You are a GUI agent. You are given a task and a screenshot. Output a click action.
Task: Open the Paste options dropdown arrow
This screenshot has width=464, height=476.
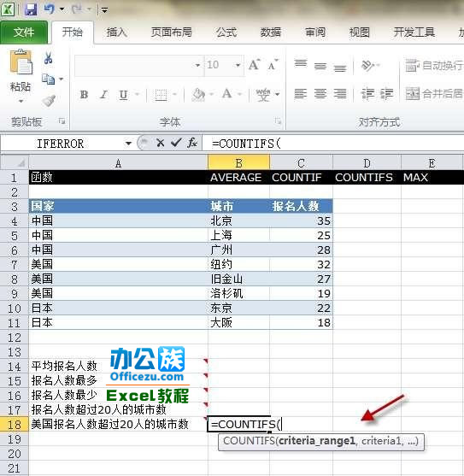[21, 101]
